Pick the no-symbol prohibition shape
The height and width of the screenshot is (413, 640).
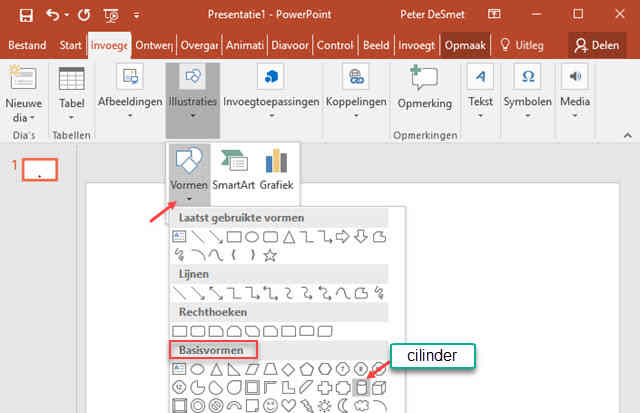[x=216, y=406]
